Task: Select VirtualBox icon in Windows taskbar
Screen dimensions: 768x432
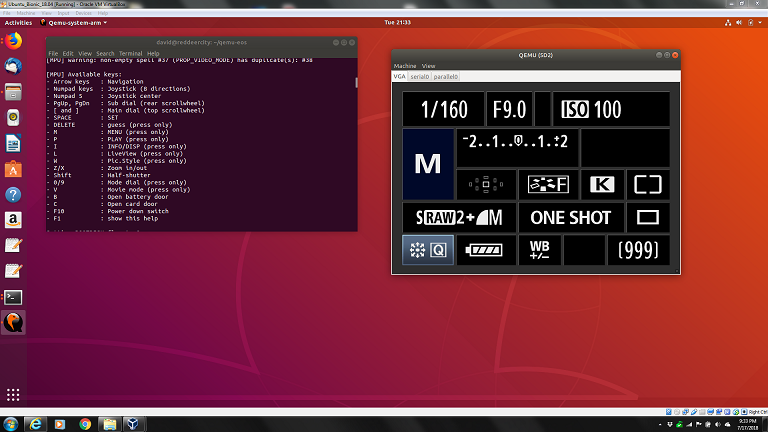Action: pos(133,424)
